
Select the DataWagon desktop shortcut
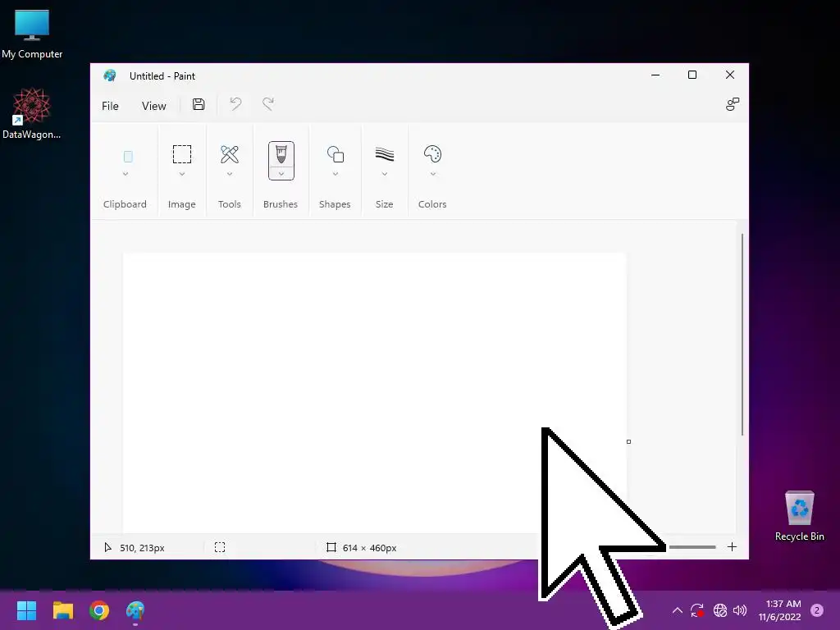(x=32, y=113)
